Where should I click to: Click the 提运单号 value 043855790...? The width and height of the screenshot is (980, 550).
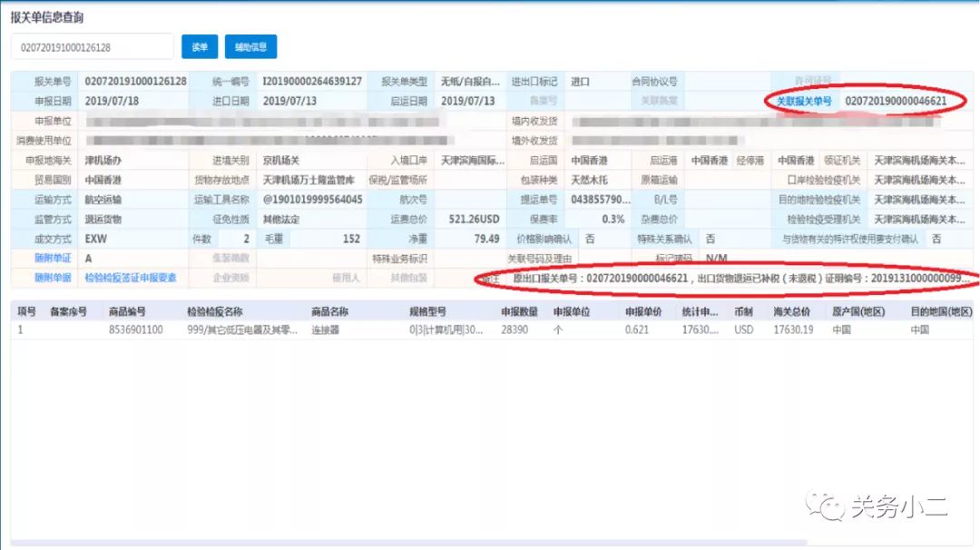click(x=600, y=200)
